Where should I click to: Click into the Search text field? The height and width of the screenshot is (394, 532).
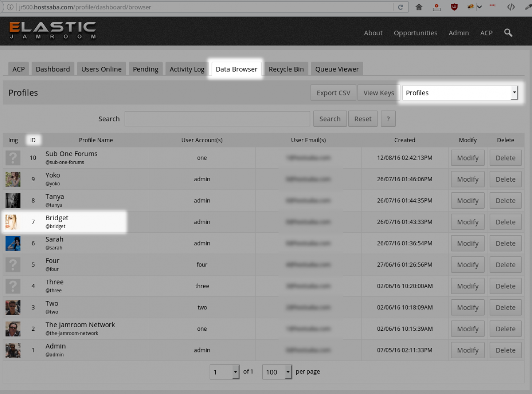point(217,119)
